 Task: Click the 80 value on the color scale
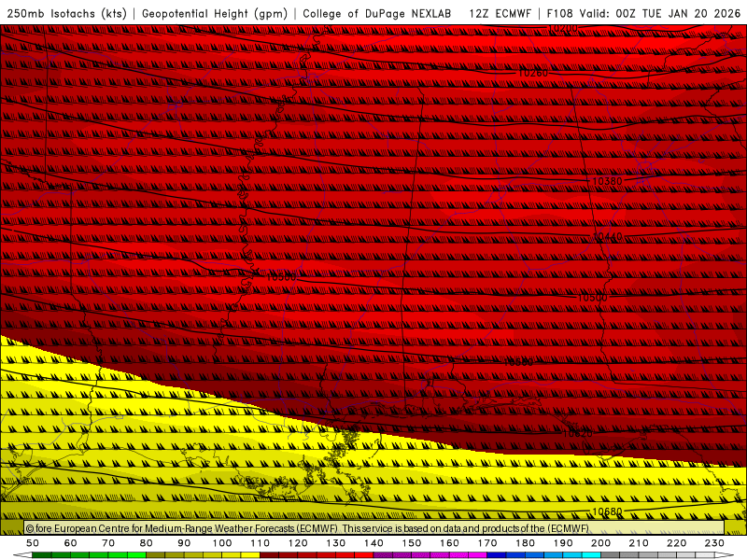coord(147,543)
